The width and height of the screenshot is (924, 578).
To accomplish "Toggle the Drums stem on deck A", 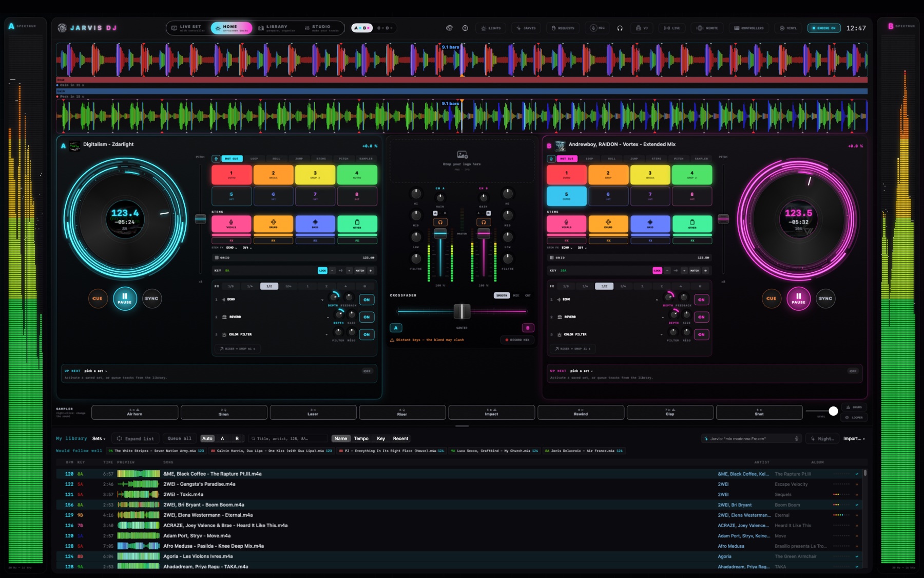I will click(x=273, y=224).
